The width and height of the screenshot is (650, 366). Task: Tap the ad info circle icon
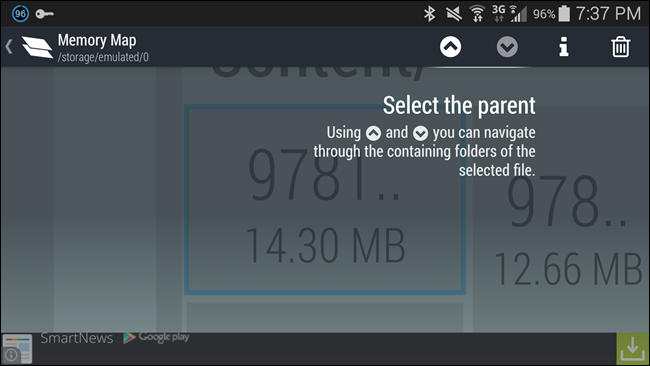(x=11, y=355)
